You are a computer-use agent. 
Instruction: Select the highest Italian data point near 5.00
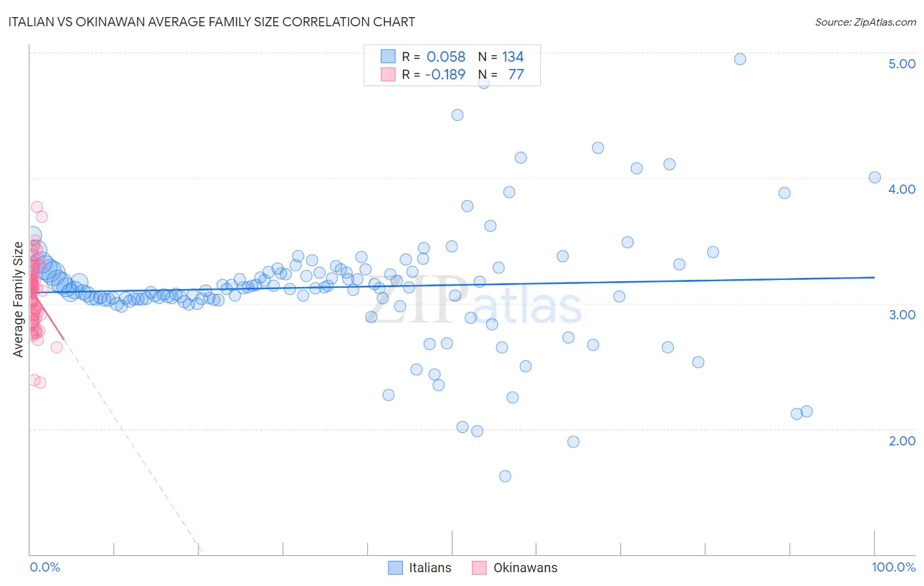coord(740,59)
